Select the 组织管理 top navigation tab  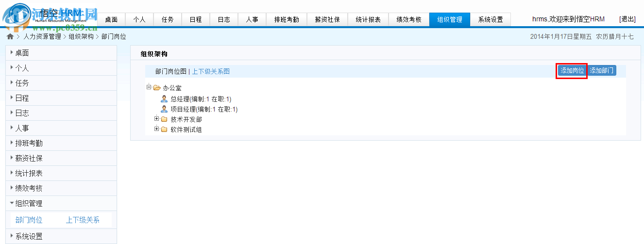click(x=450, y=19)
